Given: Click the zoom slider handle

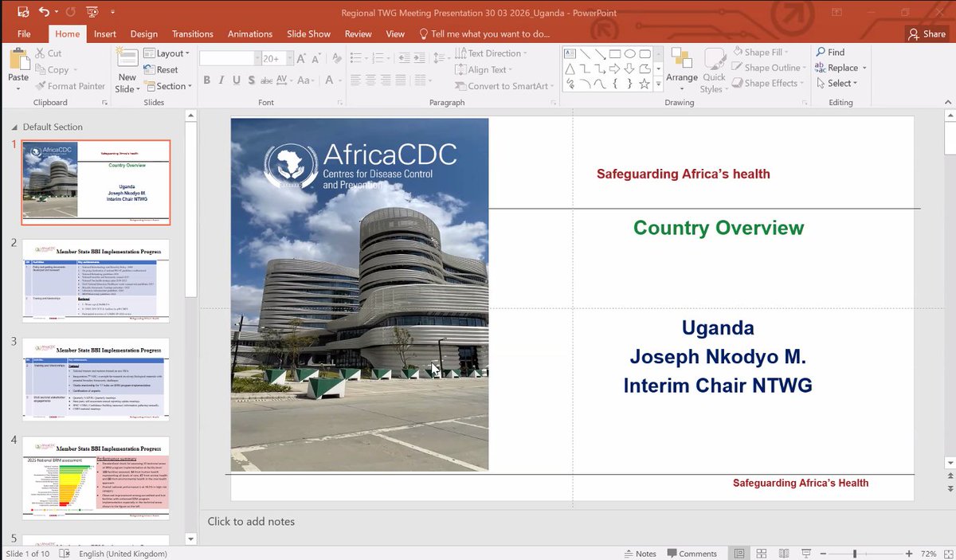Looking at the screenshot, I should (855, 554).
